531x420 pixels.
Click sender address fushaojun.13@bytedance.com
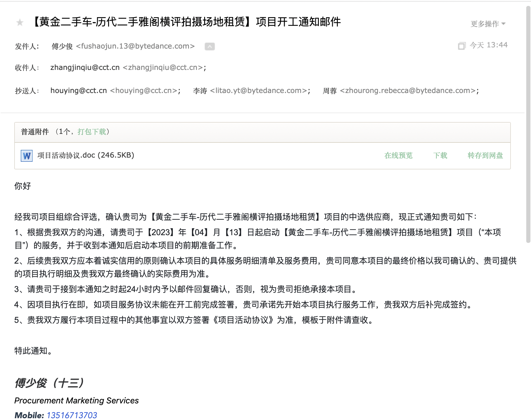pos(135,46)
